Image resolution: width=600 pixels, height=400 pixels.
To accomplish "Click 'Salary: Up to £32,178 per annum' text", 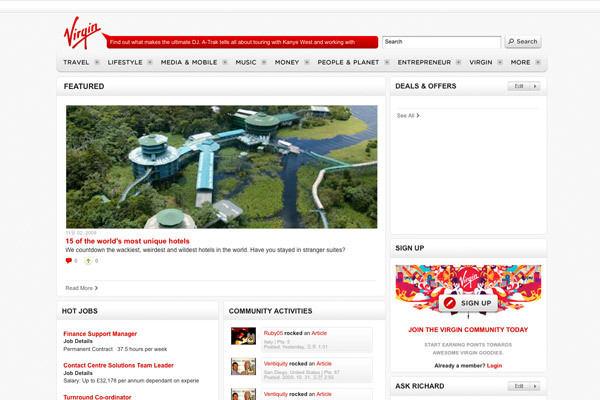I will (131, 380).
